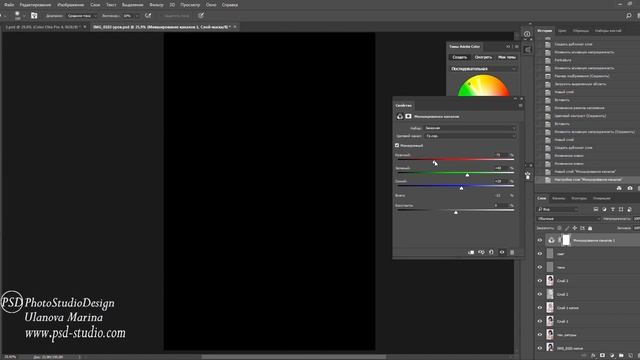This screenshot has height=360, width=640.
Task: Click the Explore tab in Adobe Color Themes
Action: click(x=483, y=57)
